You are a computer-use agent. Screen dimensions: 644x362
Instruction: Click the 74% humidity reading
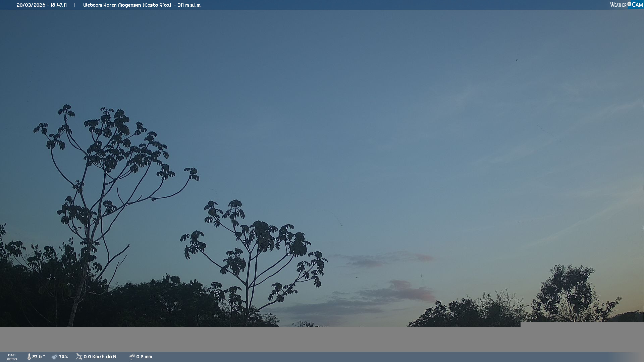pyautogui.click(x=63, y=357)
